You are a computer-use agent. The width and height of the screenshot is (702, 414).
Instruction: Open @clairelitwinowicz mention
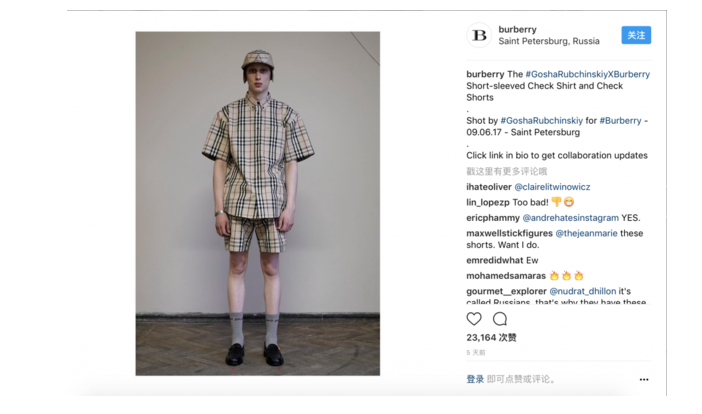pyautogui.click(x=552, y=187)
